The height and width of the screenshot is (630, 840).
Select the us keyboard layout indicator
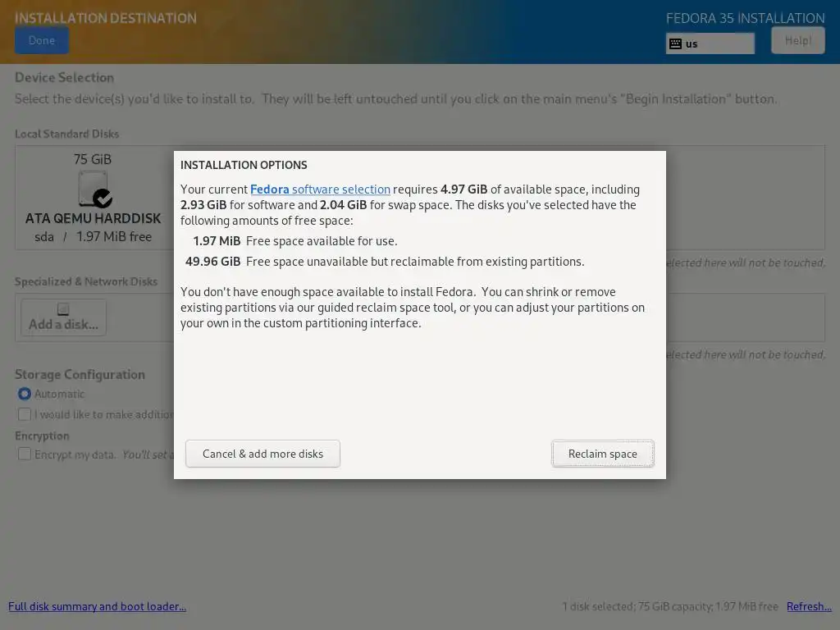pos(710,44)
